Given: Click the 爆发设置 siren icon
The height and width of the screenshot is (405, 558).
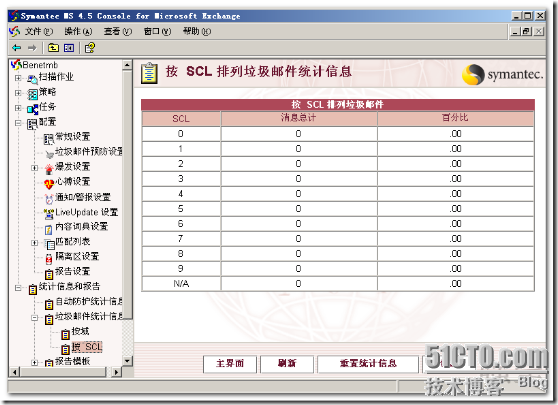Looking at the screenshot, I should pos(49,169).
